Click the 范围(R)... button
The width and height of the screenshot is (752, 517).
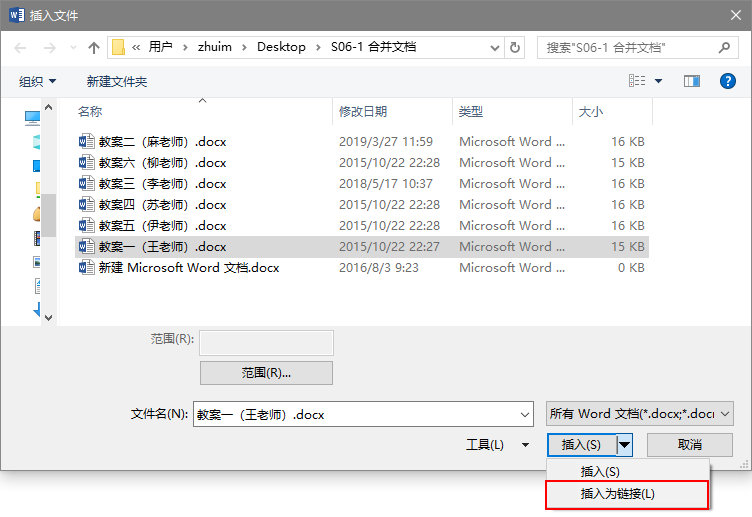266,373
